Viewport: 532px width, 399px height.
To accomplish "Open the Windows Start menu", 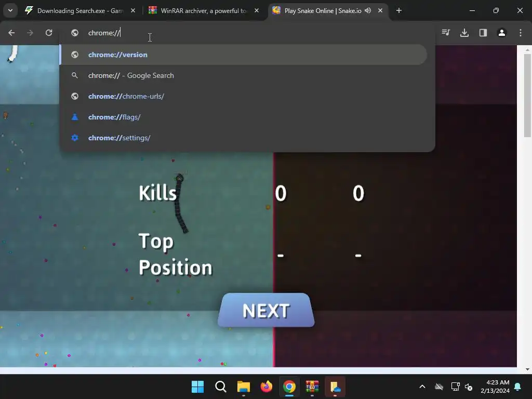I will 197,387.
